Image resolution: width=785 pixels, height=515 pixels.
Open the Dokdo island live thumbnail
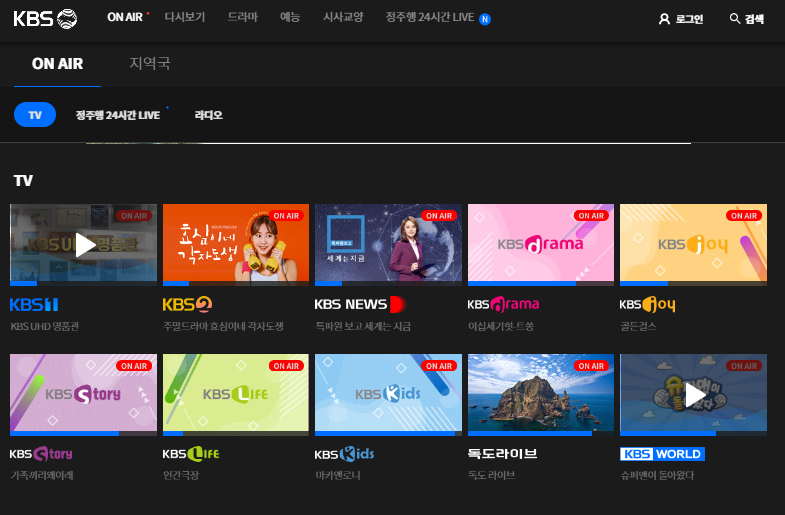click(541, 393)
